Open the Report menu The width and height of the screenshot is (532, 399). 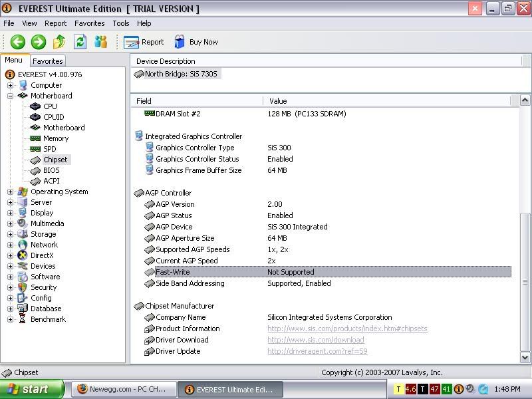[55, 23]
